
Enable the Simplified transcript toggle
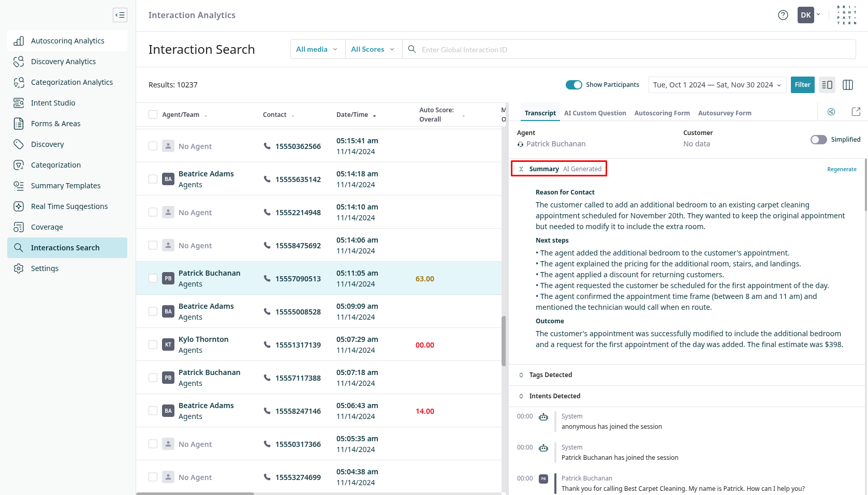click(818, 140)
